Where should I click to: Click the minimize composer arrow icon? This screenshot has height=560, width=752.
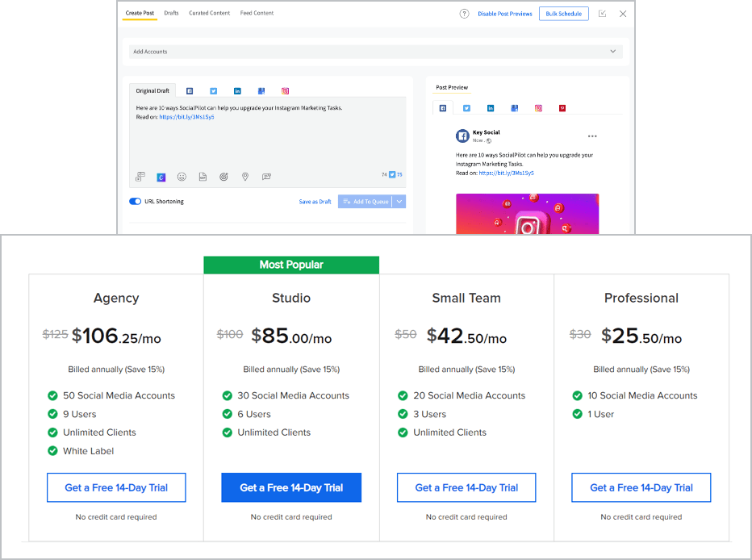(603, 14)
